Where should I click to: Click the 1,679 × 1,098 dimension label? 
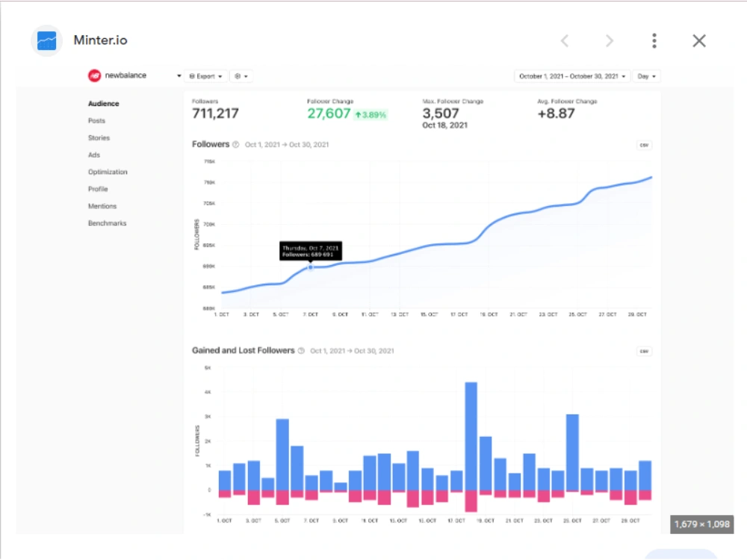pyautogui.click(x=701, y=524)
